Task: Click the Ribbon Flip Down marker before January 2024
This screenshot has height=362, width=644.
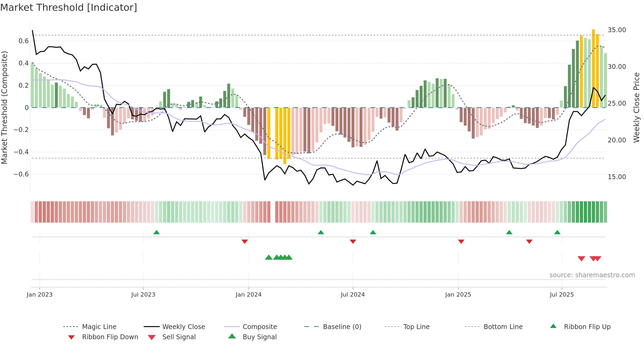Action: [245, 242]
